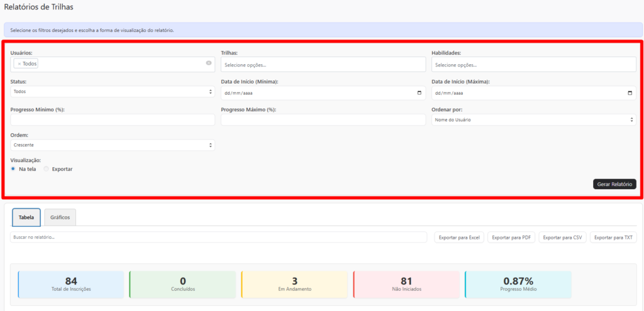Open the Status dropdown

click(x=113, y=92)
